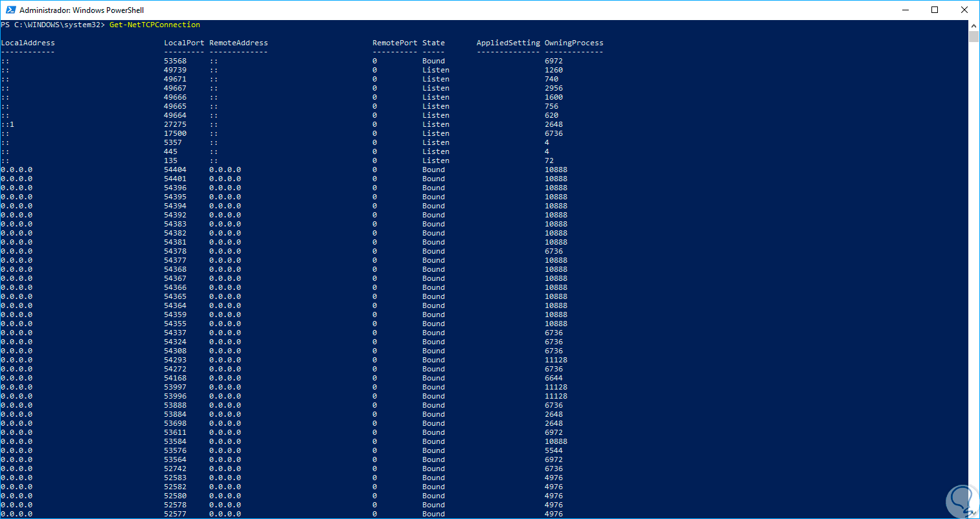Click the Listen state in port 49739's row
This screenshot has height=519, width=980.
tap(436, 70)
